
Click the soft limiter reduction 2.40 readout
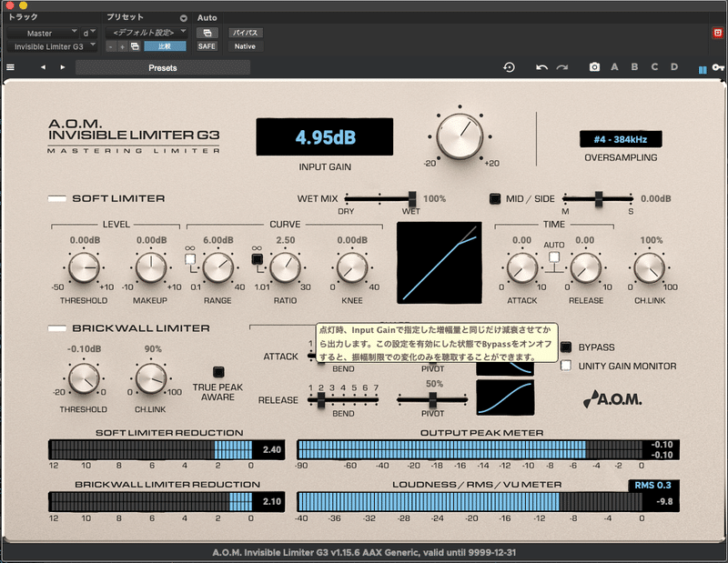pyautogui.click(x=271, y=449)
